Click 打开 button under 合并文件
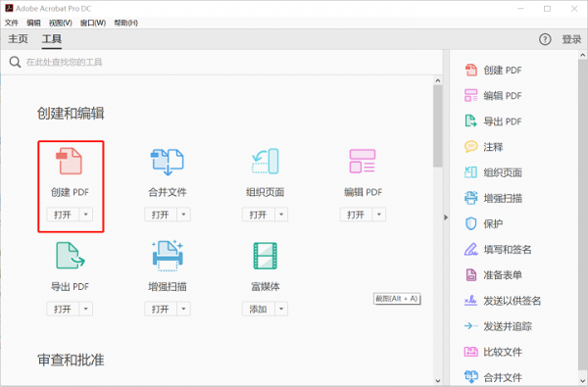588x387 pixels. click(x=161, y=215)
